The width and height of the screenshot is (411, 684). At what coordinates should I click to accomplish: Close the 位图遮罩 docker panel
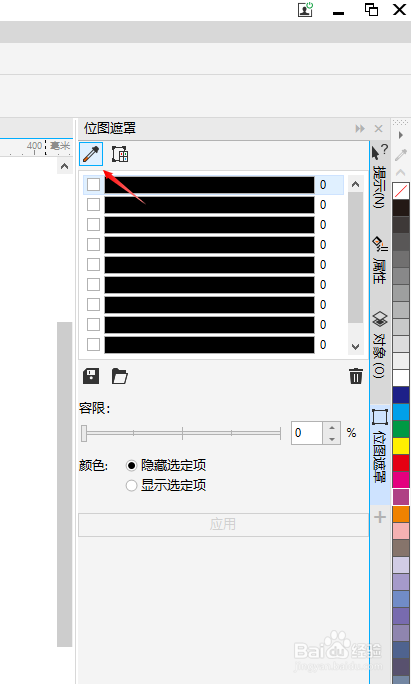click(x=378, y=129)
